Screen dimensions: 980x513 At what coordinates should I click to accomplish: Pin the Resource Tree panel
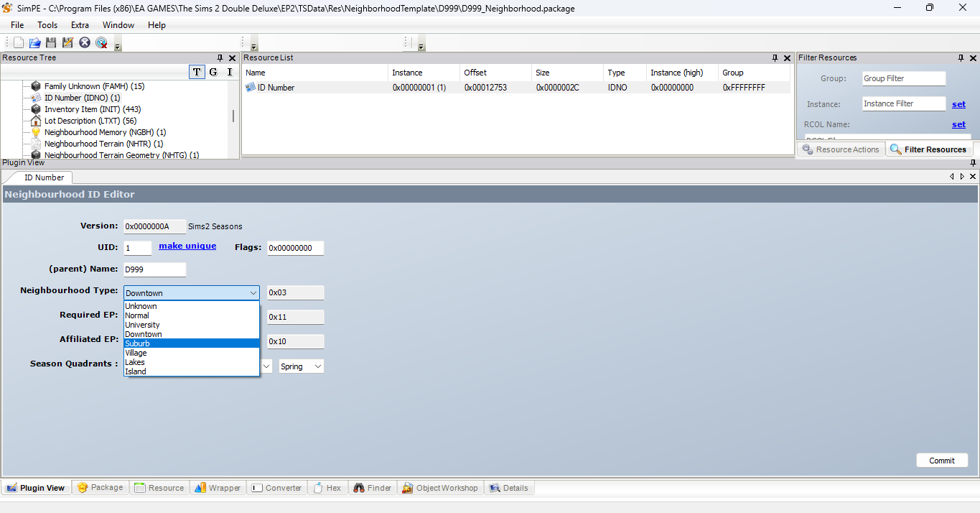click(x=220, y=58)
